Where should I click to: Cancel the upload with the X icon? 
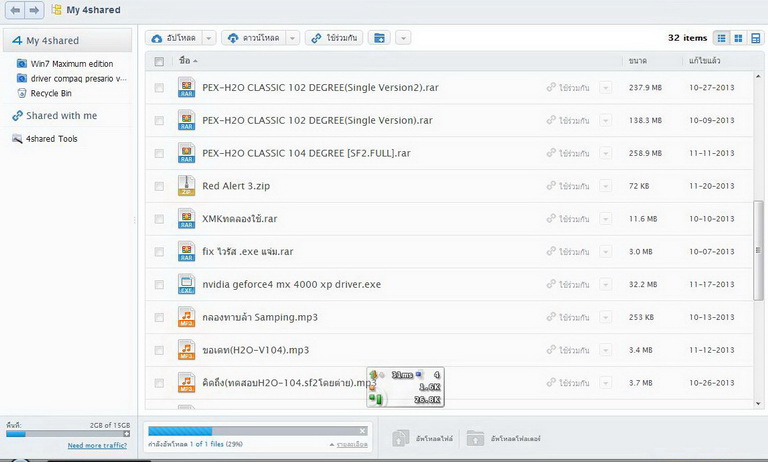362,431
